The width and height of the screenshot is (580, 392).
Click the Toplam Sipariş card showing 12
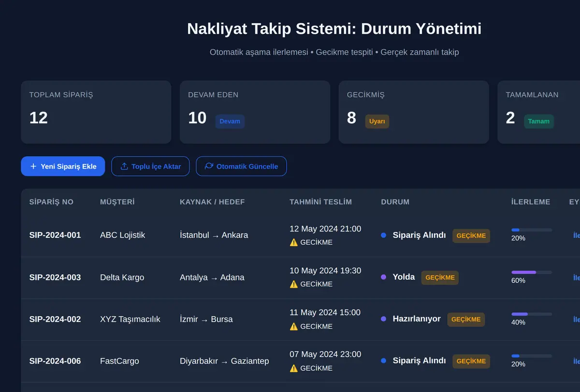pos(96,112)
